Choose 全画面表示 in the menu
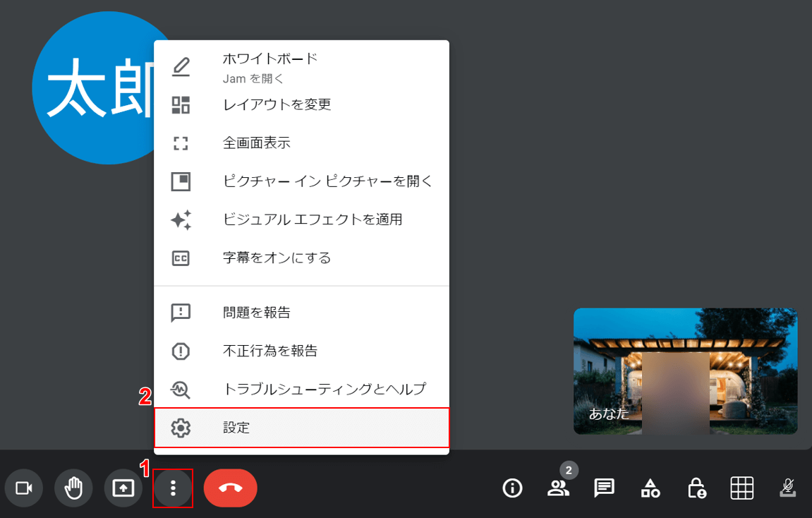 click(301, 143)
